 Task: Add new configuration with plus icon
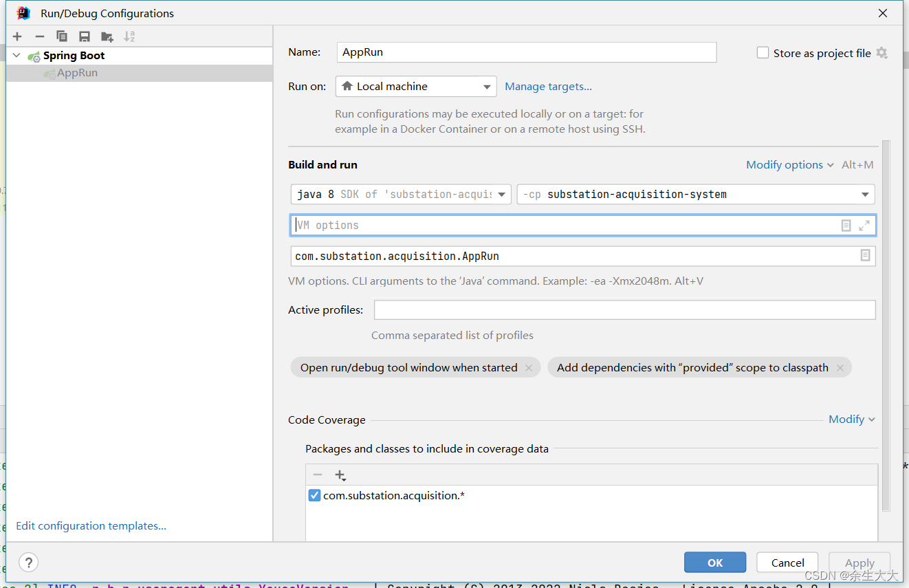coord(17,36)
